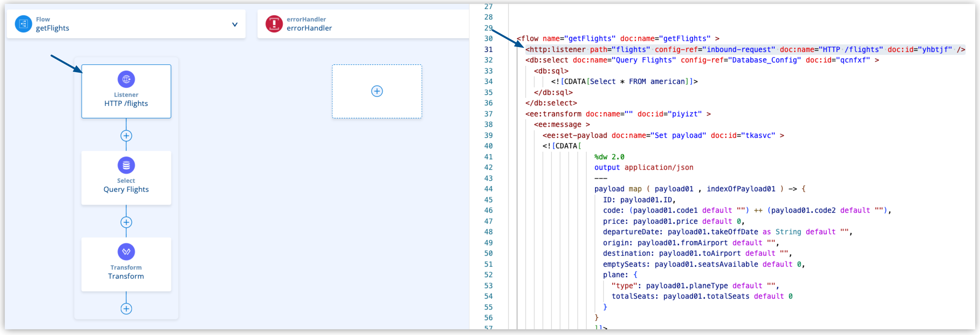980x335 pixels.
Task: Click the plus icon below the Transform component
Action: click(x=126, y=309)
